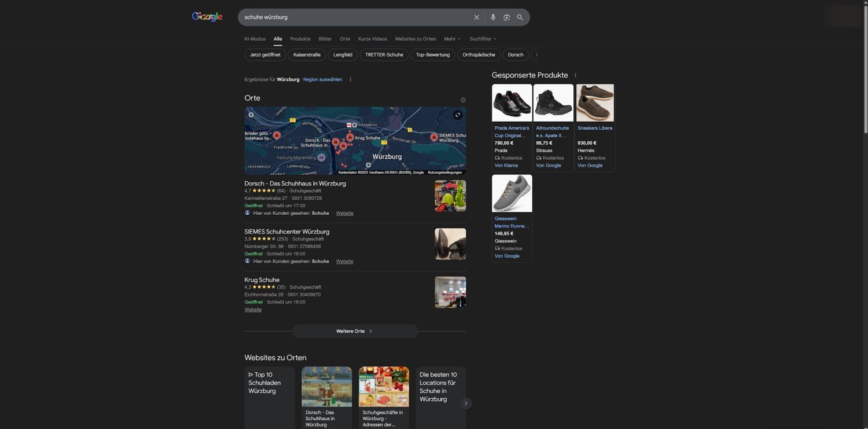The height and width of the screenshot is (429, 868).
Task: Open the Prada America's Cup product thumbnail
Action: coord(512,103)
